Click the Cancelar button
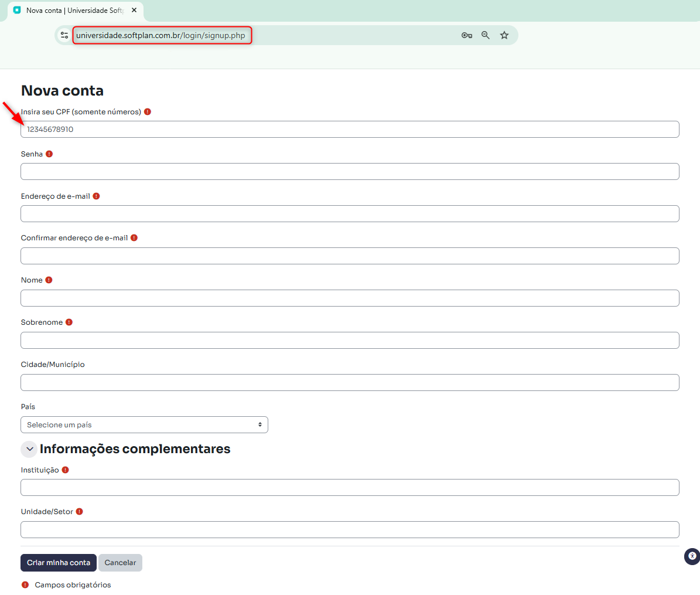This screenshot has width=700, height=595. pyautogui.click(x=120, y=563)
